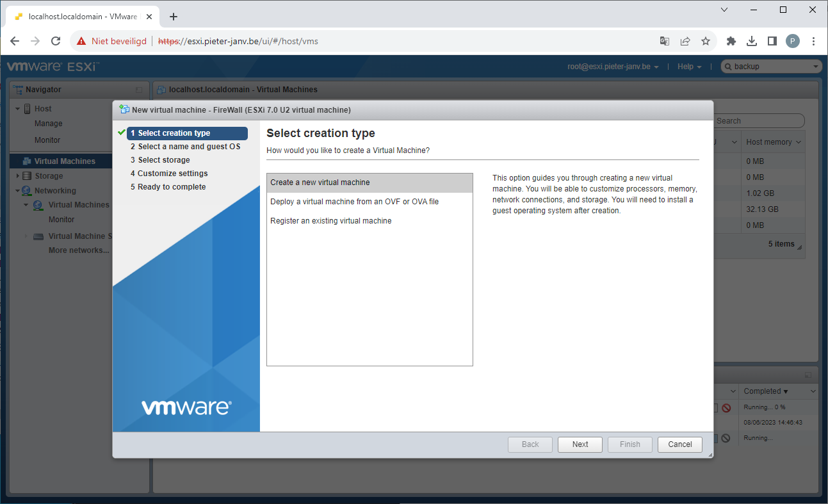Expand the Storage tree node
The height and width of the screenshot is (504, 828).
tap(18, 176)
